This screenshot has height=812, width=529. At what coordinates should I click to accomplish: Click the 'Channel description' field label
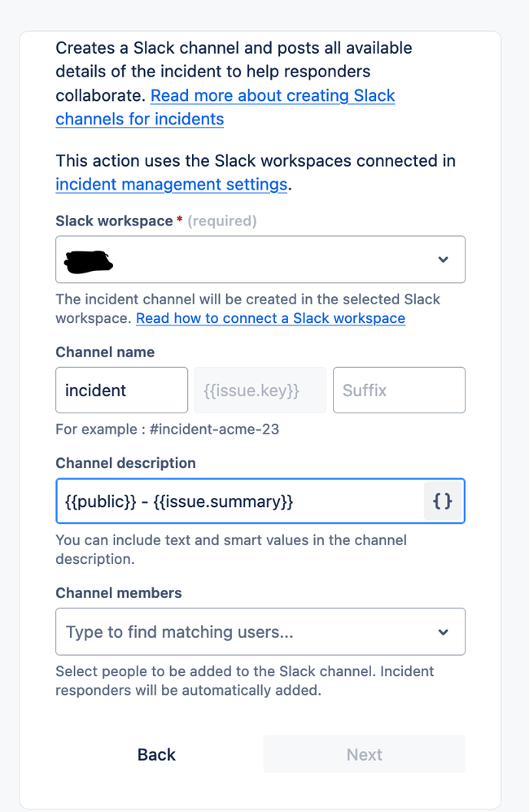125,463
